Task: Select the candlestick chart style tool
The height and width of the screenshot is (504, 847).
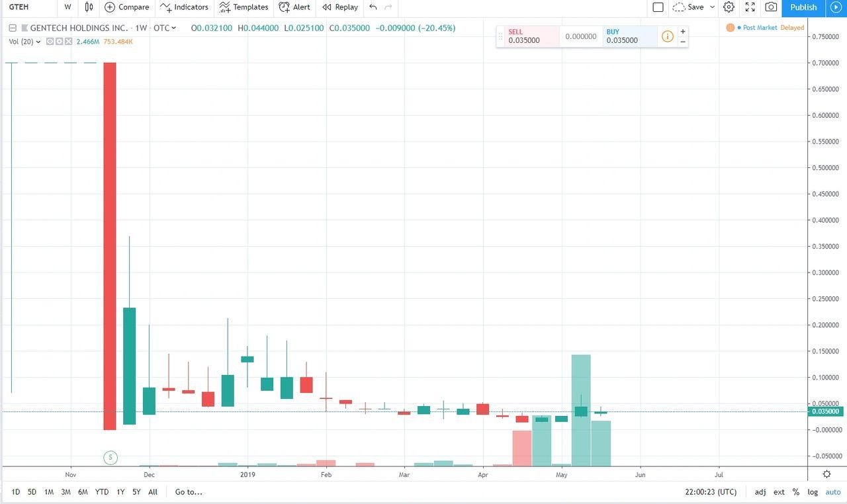Action: (x=89, y=7)
